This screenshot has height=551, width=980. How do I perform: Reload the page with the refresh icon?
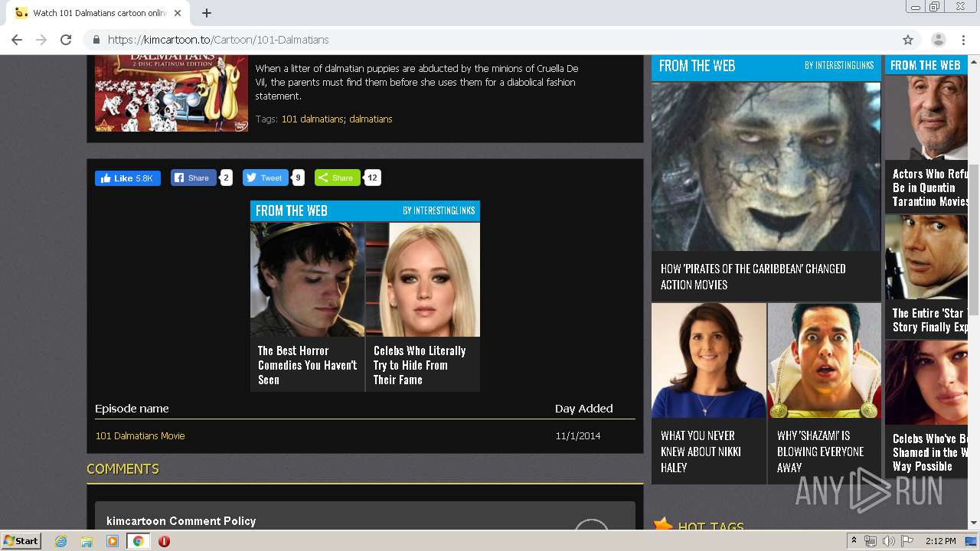pos(66,40)
